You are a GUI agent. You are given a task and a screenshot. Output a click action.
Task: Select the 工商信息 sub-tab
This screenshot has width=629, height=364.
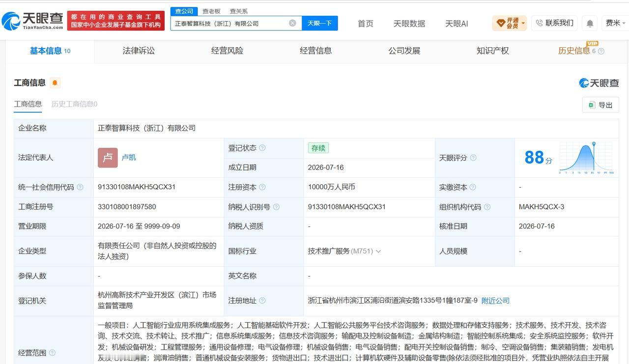(x=28, y=104)
